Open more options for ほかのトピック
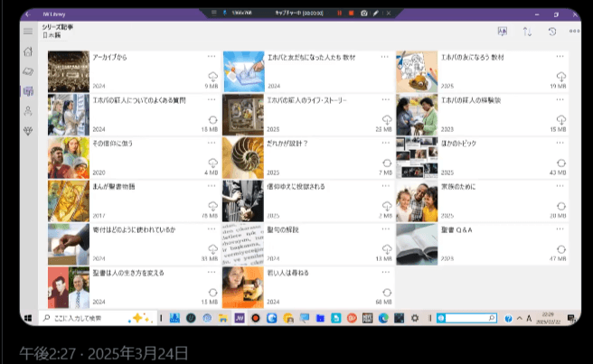 (x=560, y=143)
